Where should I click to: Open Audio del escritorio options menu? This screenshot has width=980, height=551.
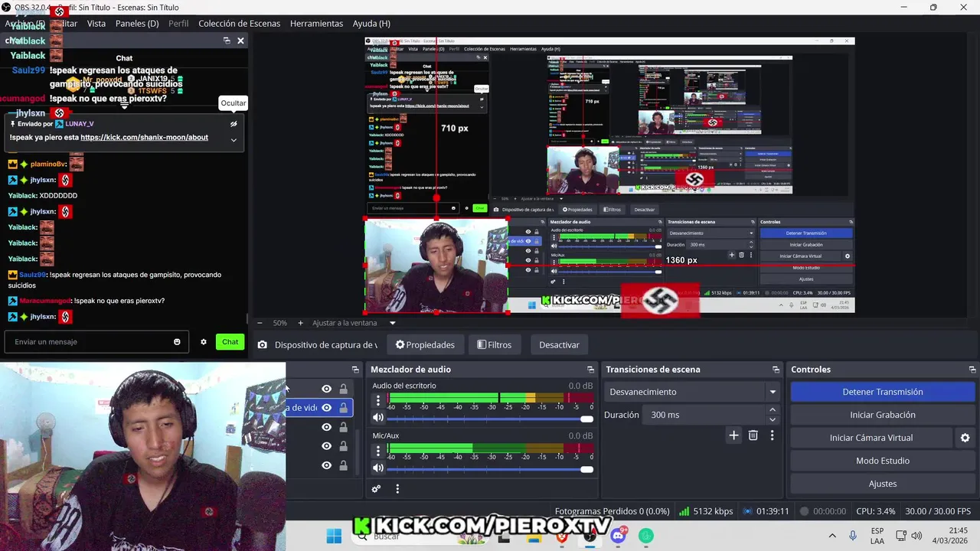tap(377, 399)
